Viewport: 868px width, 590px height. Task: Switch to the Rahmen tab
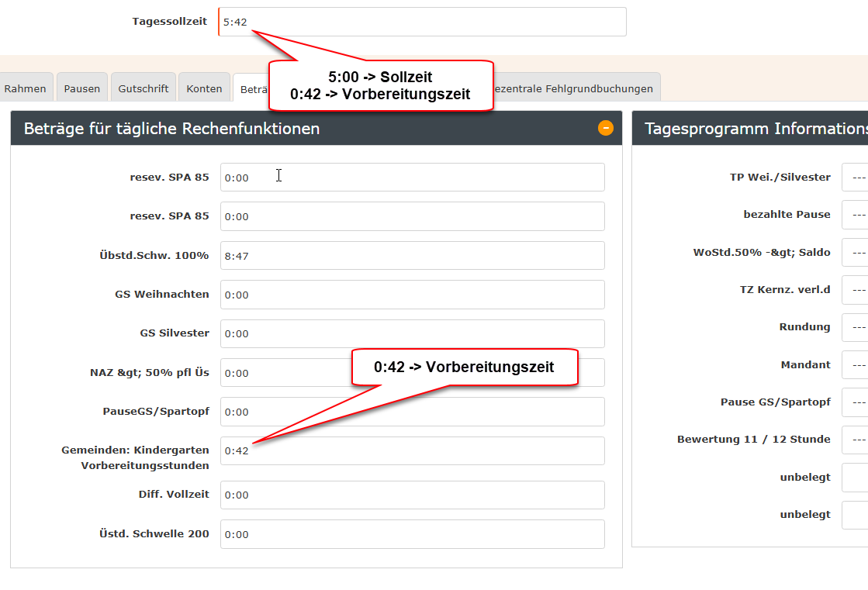point(25,88)
